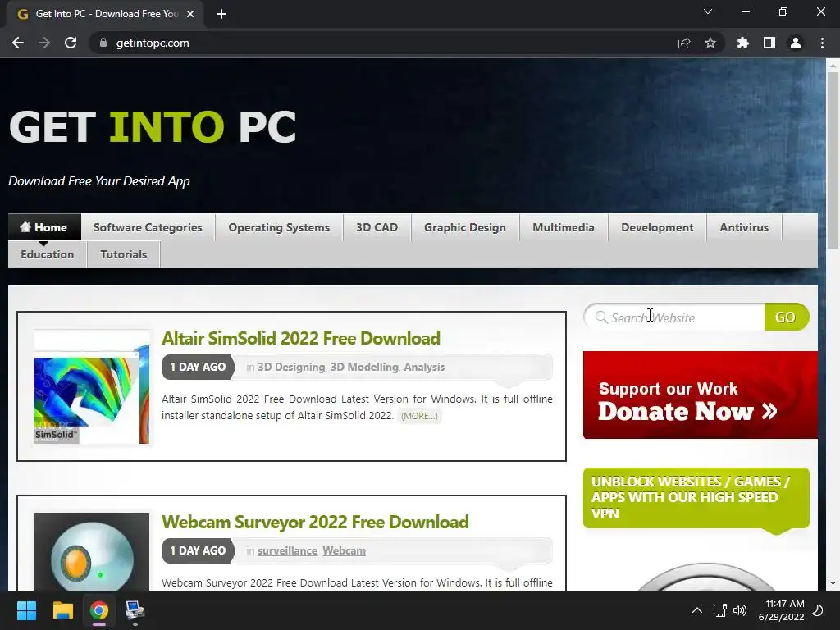Click page scrollbar down arrow
Screen dimensions: 840x630
coord(833,583)
